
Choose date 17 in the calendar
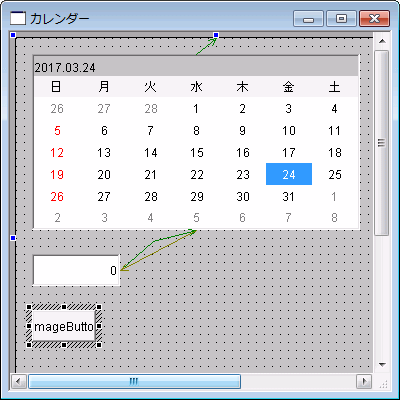(x=289, y=153)
